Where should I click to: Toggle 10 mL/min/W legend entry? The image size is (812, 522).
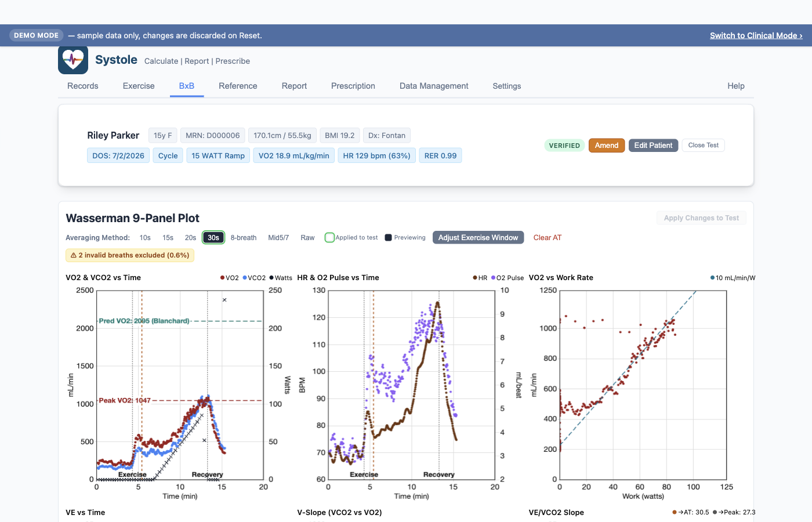click(733, 278)
